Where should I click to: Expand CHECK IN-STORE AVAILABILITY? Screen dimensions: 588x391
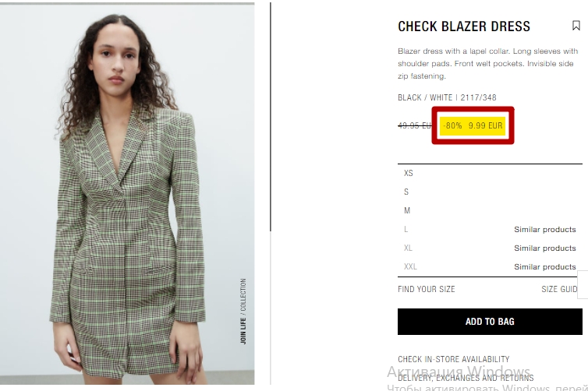pyautogui.click(x=453, y=359)
